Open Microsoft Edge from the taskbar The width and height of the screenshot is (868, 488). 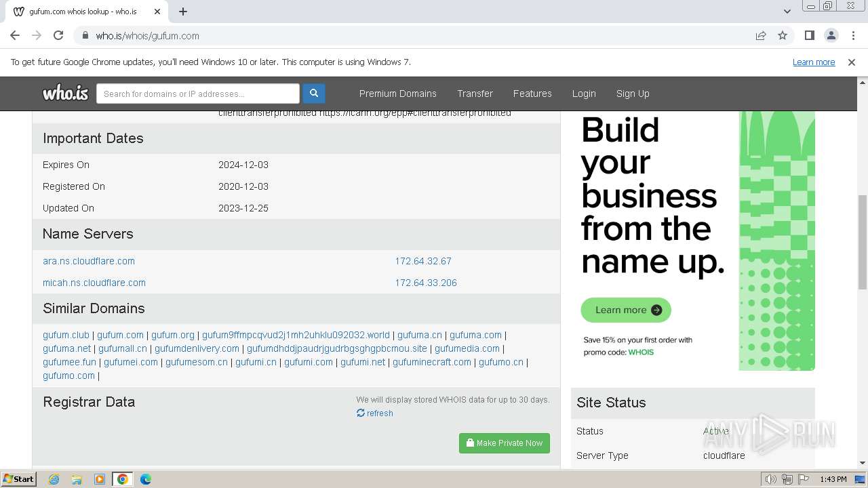coord(146,479)
